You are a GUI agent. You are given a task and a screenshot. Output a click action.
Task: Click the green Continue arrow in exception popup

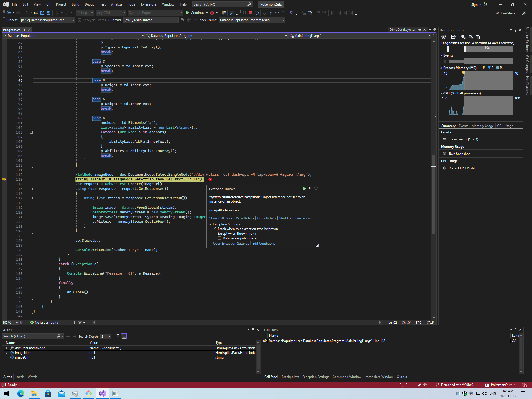304,188
